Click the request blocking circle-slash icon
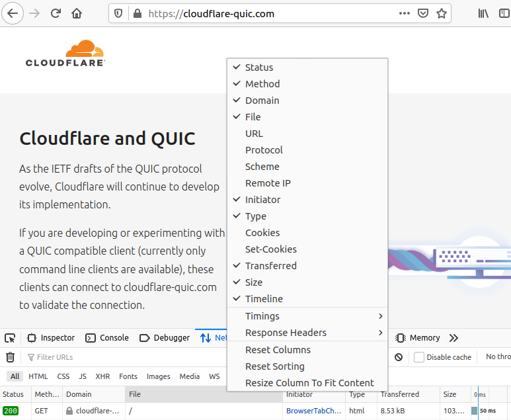Screen dimensions: 511x420 (x=399, y=357)
